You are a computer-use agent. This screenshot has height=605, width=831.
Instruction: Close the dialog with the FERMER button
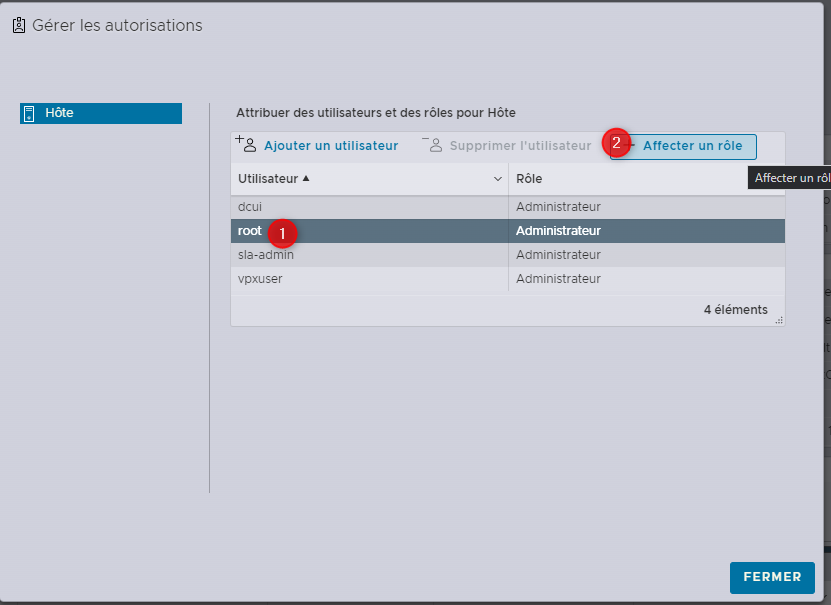pos(772,577)
